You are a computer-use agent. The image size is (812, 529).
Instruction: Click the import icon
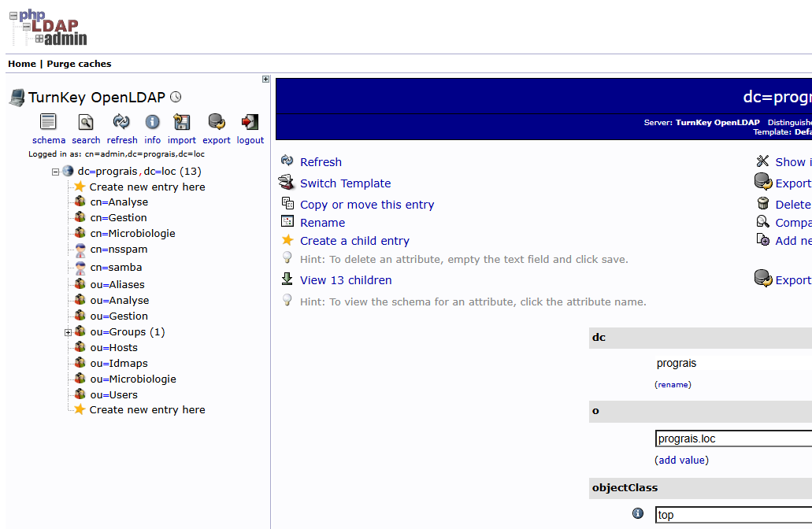181,122
